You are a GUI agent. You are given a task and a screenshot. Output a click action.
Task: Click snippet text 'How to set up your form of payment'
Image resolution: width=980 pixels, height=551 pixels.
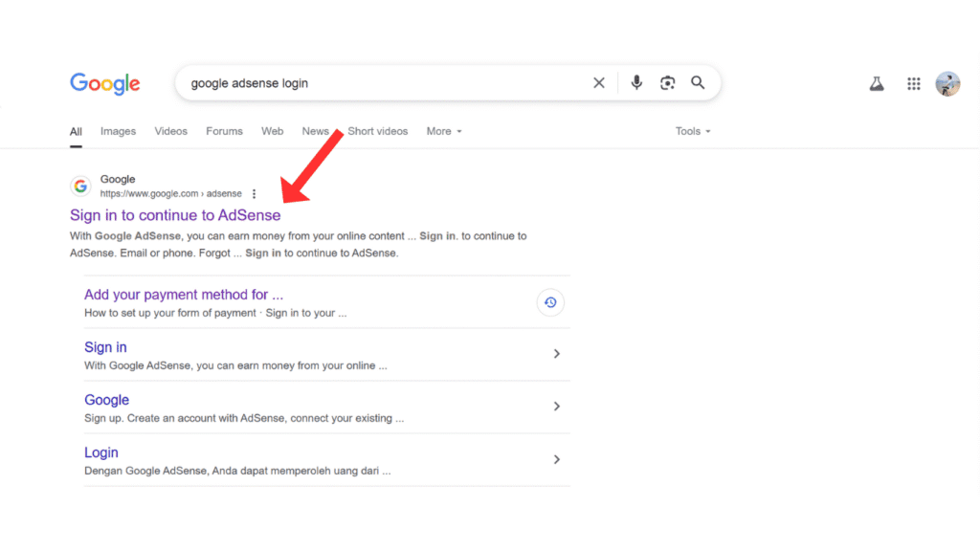[170, 313]
